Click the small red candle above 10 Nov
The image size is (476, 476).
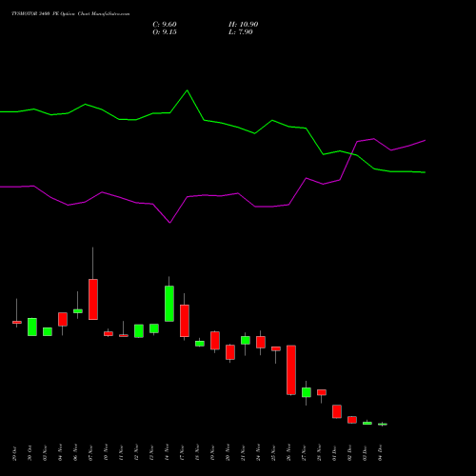[109, 333]
